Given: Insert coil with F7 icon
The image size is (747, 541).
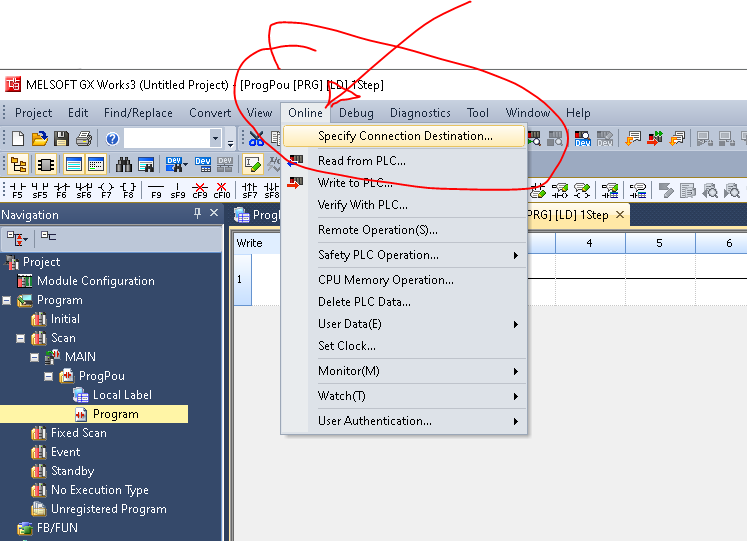Looking at the screenshot, I should pos(106,190).
